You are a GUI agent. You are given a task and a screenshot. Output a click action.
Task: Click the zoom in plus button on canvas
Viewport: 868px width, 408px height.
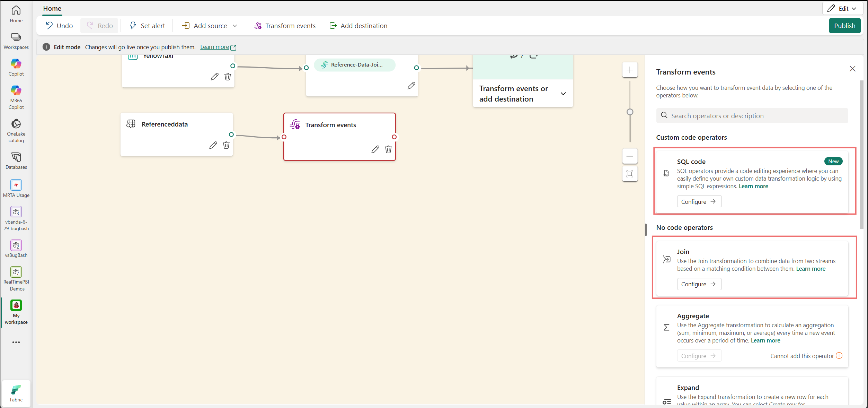tap(630, 70)
